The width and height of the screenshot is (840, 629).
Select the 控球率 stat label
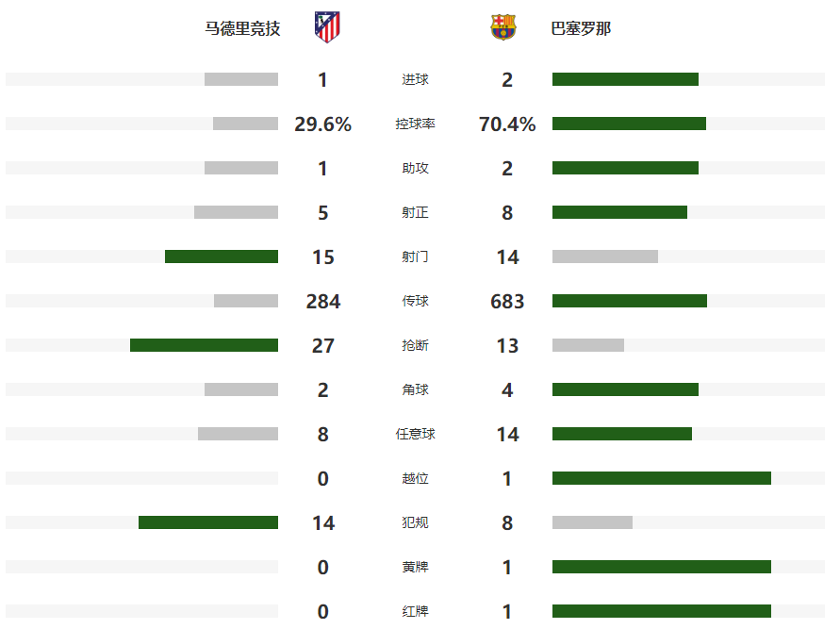(x=415, y=124)
